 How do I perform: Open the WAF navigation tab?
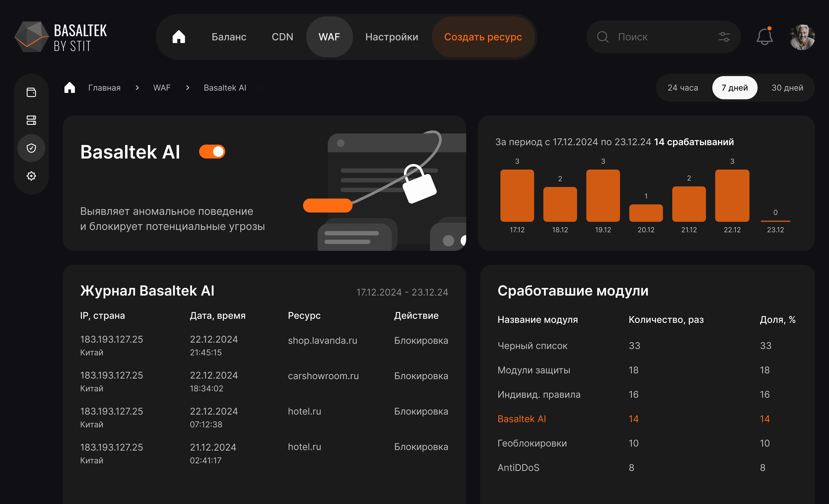pyautogui.click(x=329, y=37)
